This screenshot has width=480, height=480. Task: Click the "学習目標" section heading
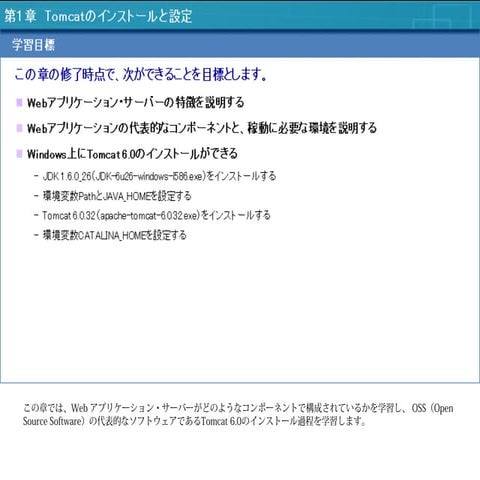[x=33, y=45]
